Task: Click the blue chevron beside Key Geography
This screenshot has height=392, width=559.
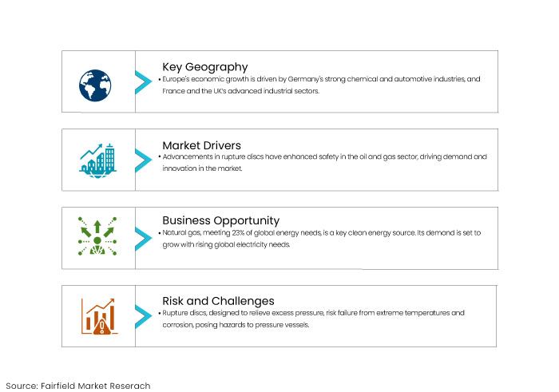Action: tap(143, 82)
